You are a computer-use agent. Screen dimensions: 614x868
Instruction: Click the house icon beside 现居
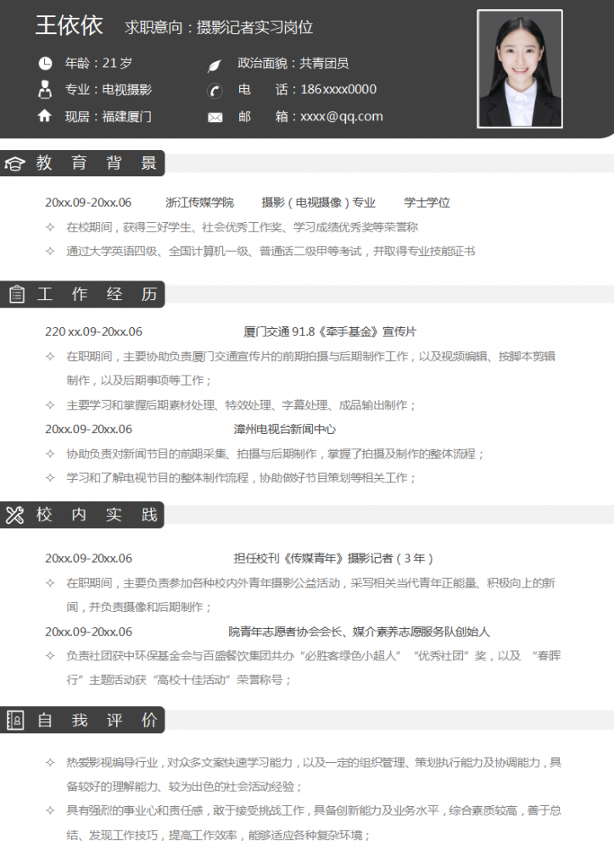tap(45, 116)
